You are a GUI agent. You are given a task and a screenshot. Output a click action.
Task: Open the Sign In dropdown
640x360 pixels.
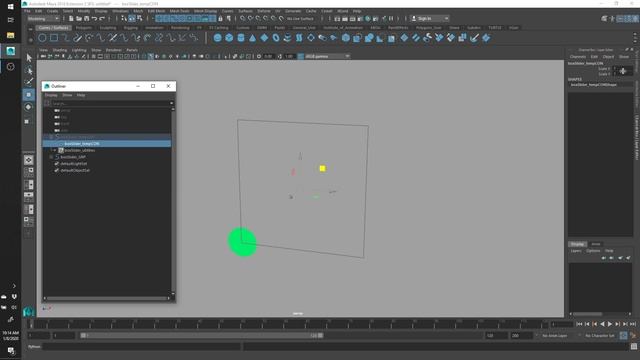click(430, 18)
